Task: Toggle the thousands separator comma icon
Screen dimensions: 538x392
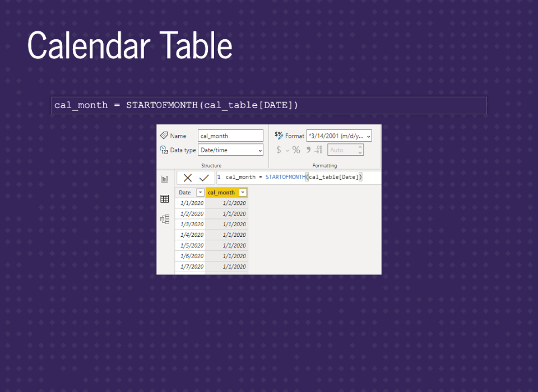Action: point(308,150)
